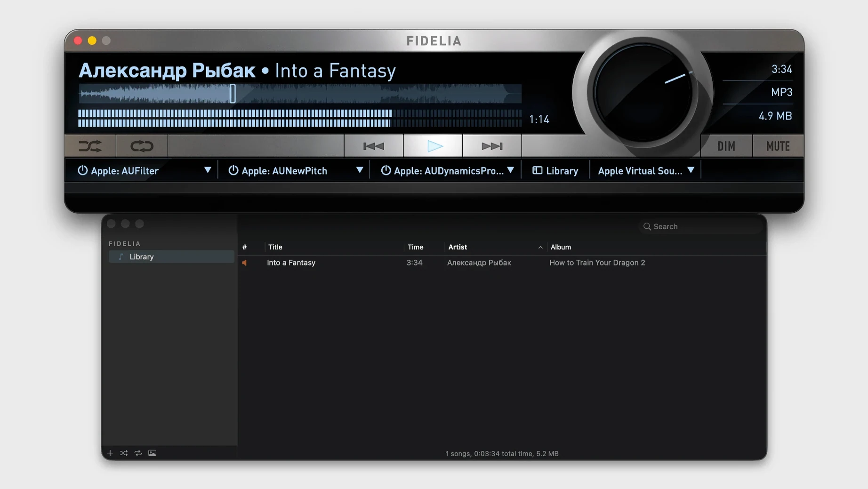Toggle repeat in the Fidelia player

[142, 146]
